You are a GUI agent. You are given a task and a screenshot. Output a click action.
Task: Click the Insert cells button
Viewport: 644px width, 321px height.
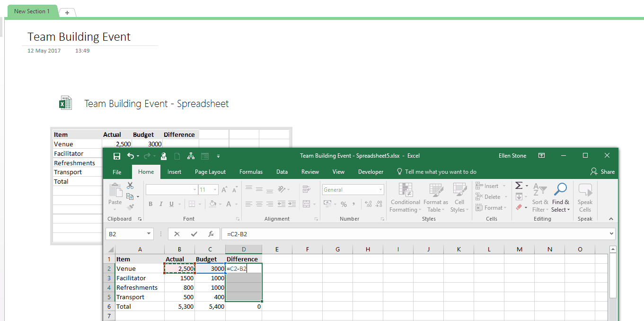pos(491,186)
